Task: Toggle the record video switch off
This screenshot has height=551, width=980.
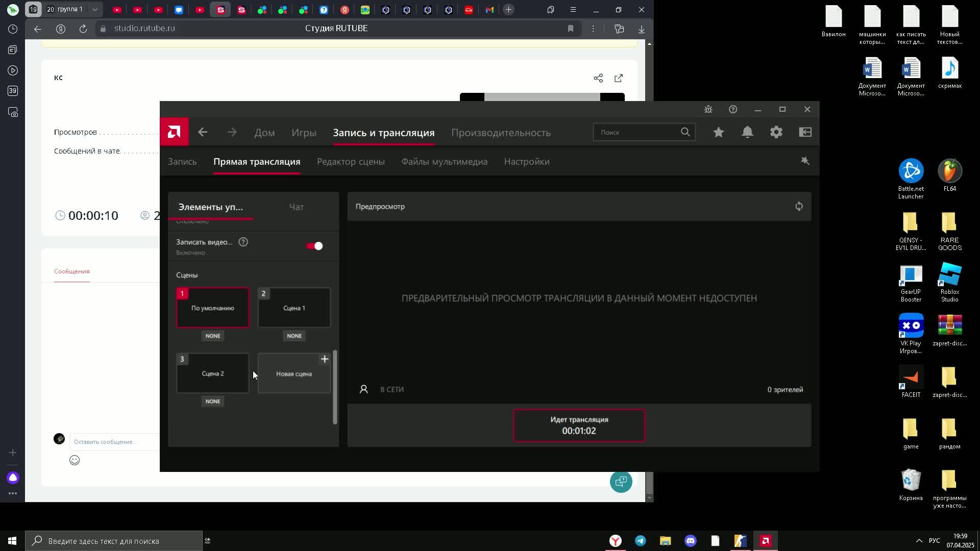Action: [x=314, y=246]
